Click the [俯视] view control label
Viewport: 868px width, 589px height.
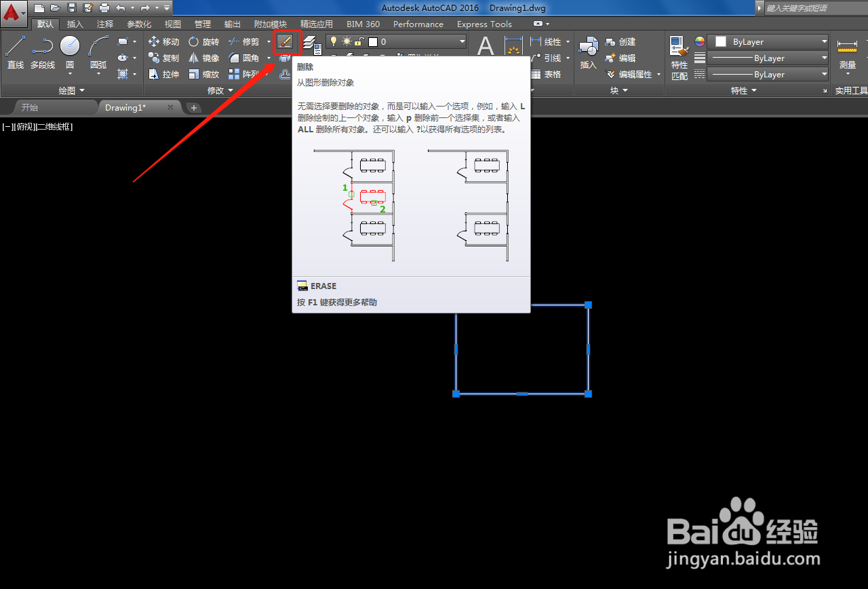point(24,126)
